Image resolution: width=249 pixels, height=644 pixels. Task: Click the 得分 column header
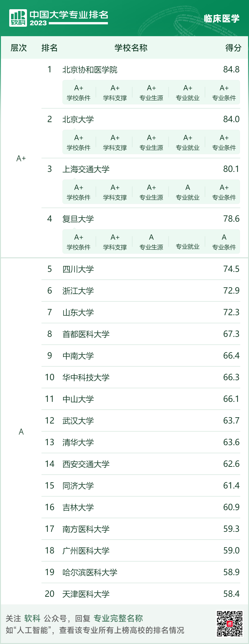tap(233, 48)
